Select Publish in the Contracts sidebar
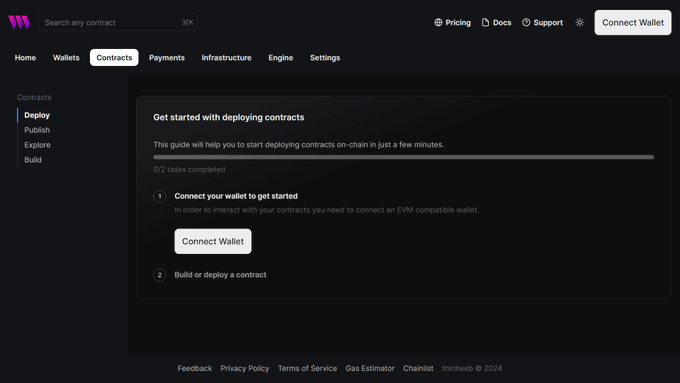 click(37, 130)
